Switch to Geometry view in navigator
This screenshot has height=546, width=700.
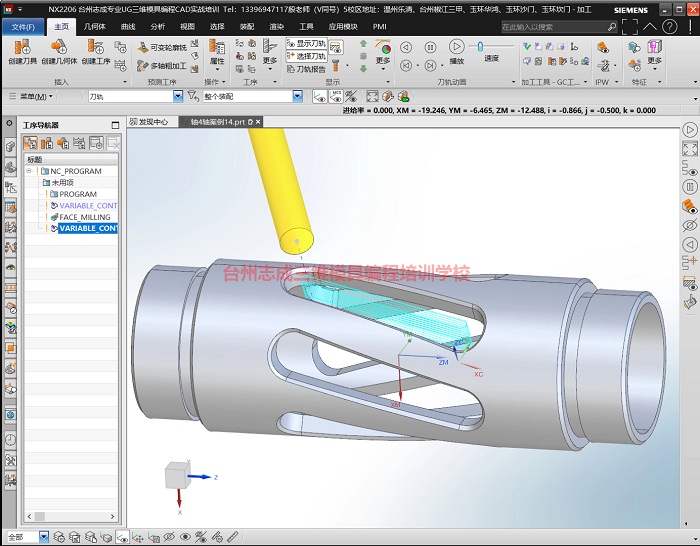tap(63, 143)
